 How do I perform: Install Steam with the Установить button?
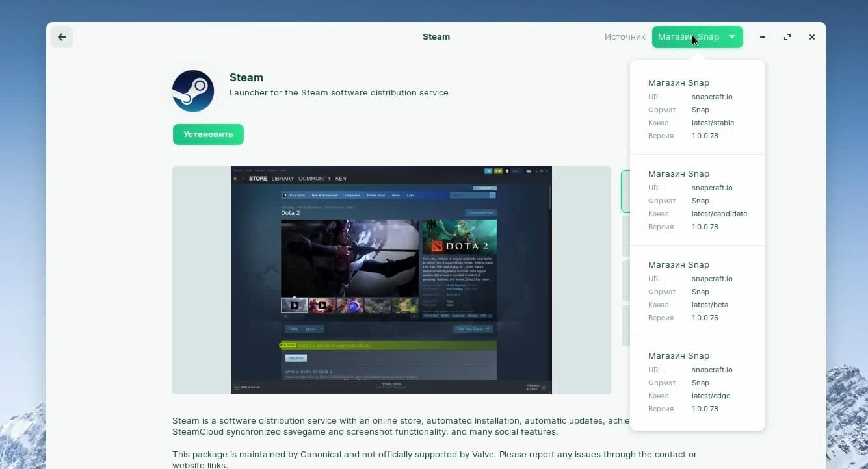pos(208,134)
